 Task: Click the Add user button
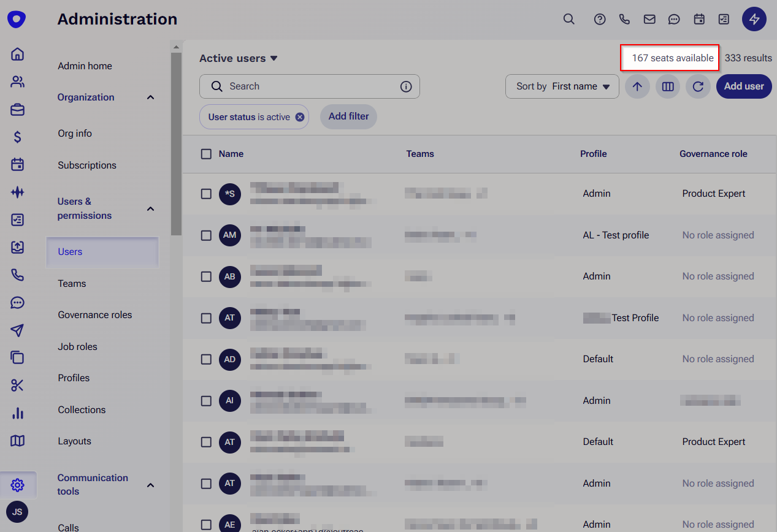pyautogui.click(x=744, y=86)
